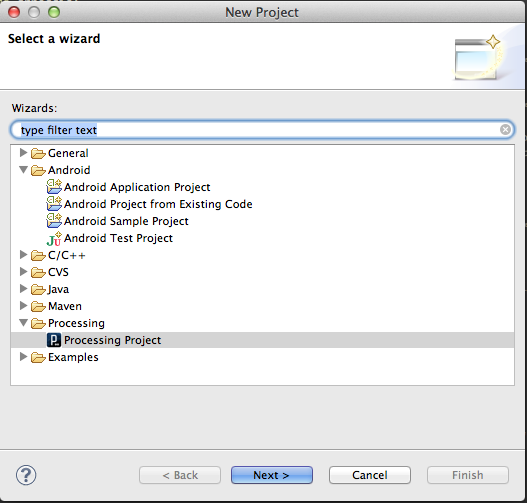This screenshot has width=527, height=503.
Task: Collapse the Android category triangle
Action: tap(23, 170)
